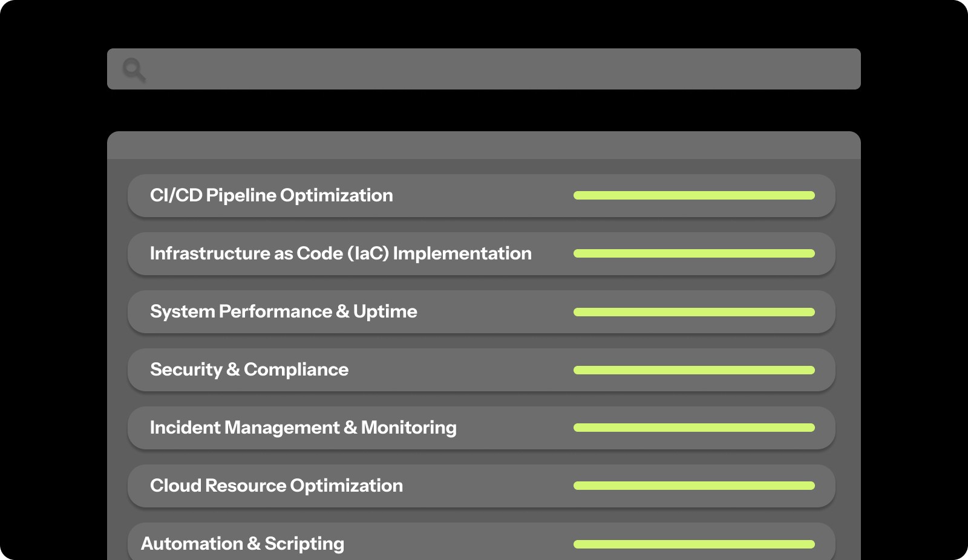Click the magnifying glass search icon

[x=134, y=69]
